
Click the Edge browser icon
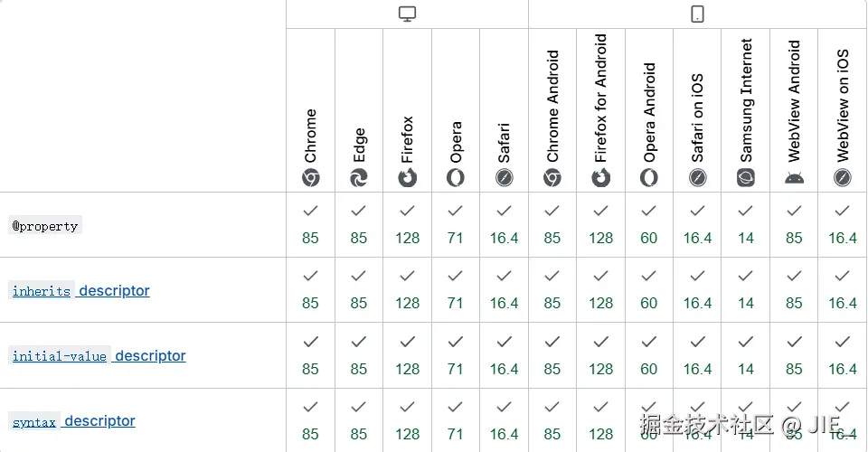coord(359,178)
